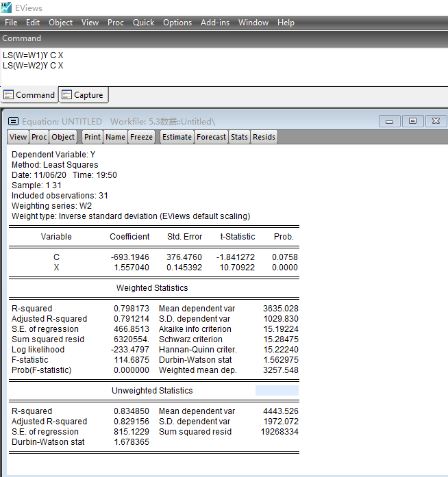Click unweighted Sum squared resid 19268334

click(x=279, y=432)
